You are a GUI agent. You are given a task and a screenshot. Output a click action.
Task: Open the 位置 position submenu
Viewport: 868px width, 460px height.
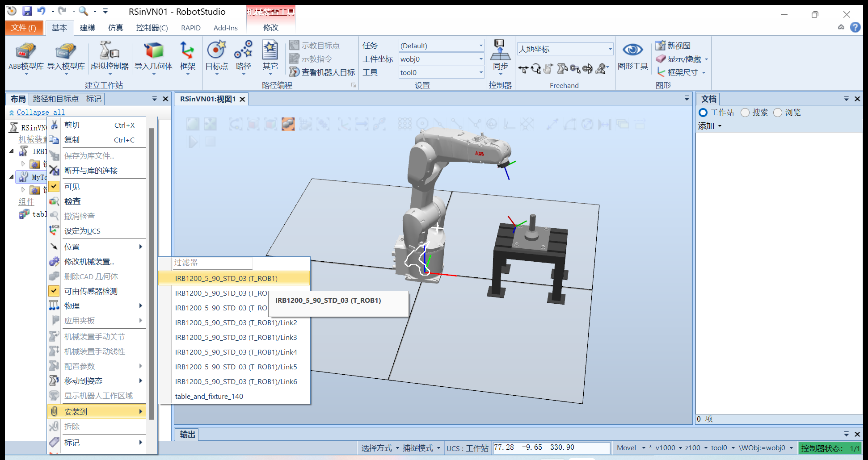[97, 247]
